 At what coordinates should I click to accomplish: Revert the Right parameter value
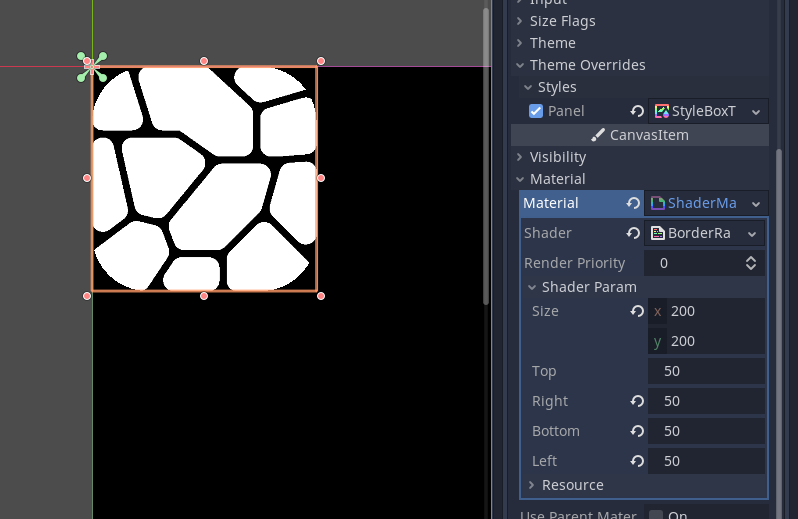click(x=636, y=401)
